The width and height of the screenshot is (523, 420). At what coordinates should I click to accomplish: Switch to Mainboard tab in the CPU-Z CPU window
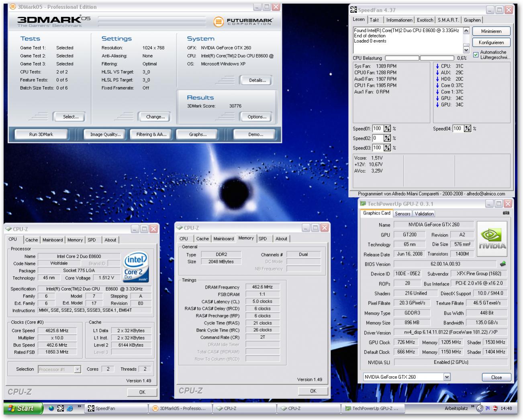53,240
